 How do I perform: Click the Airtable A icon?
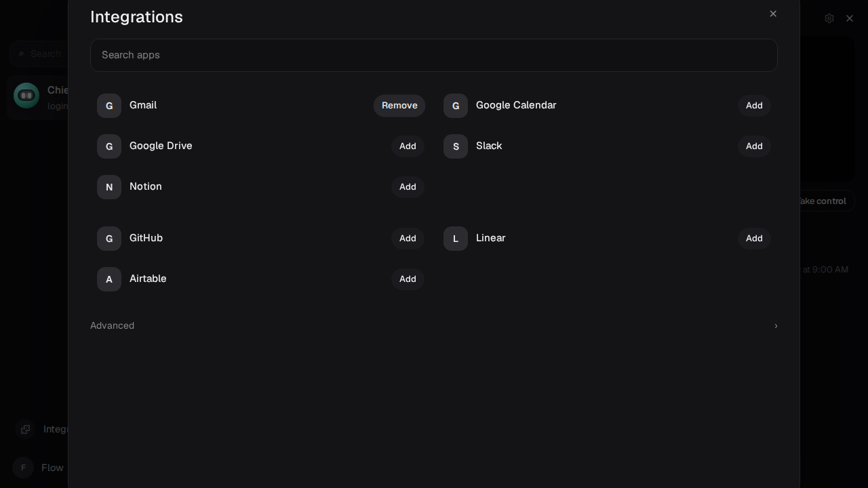(109, 279)
